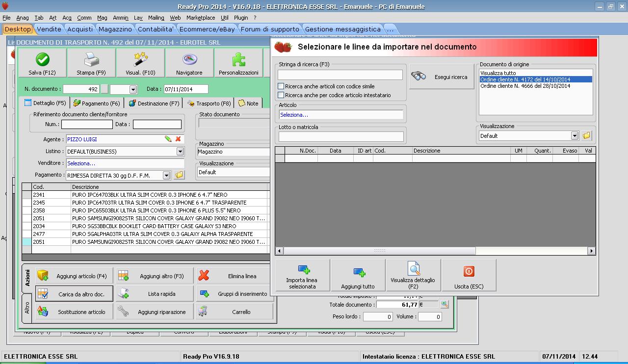Open the Destinazione (F7) tab

154,103
